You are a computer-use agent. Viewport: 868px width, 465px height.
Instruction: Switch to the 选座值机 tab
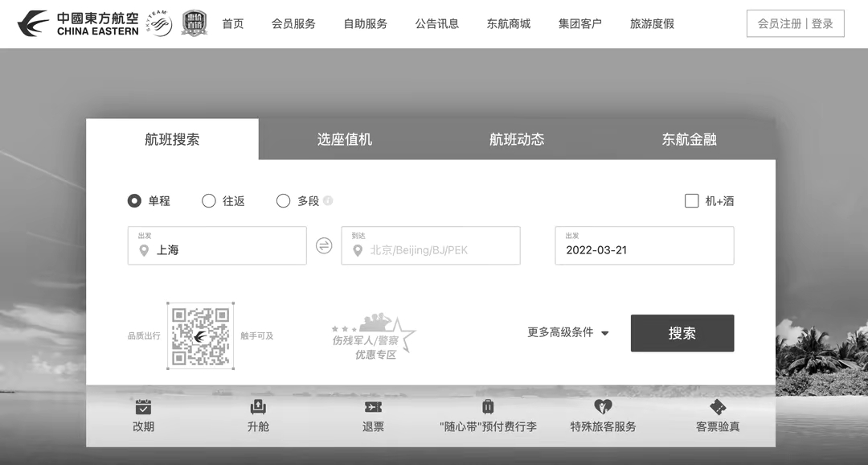[x=344, y=138]
